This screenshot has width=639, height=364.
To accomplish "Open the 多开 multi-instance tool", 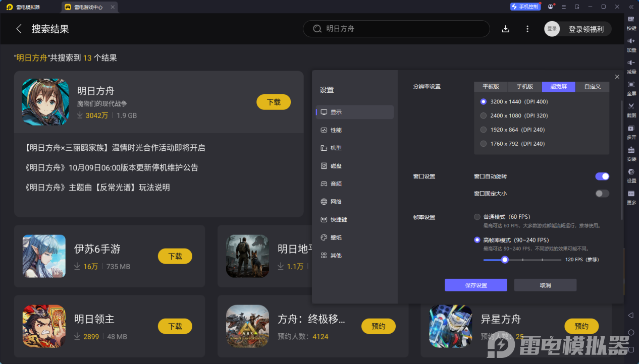I will click(x=631, y=132).
